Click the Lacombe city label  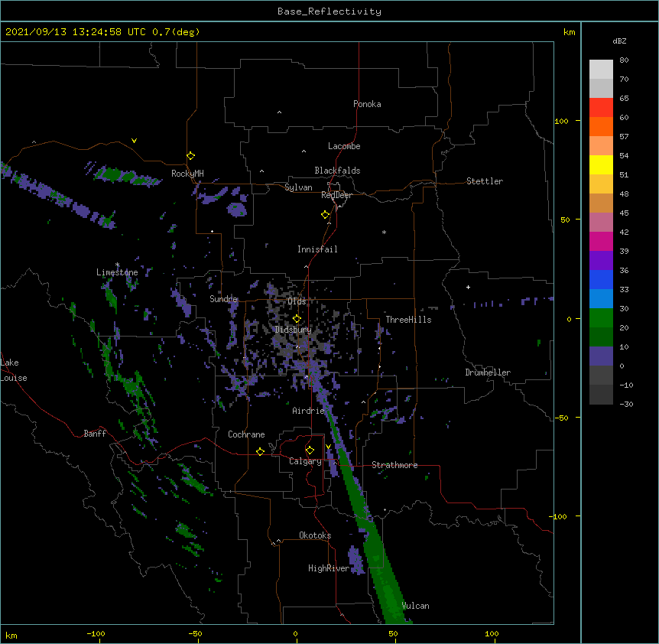pos(344,146)
